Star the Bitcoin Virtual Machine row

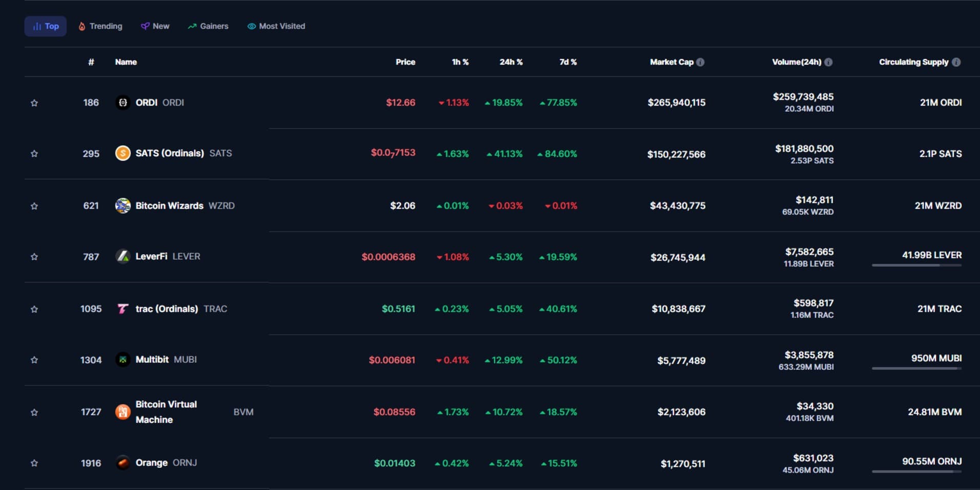click(x=34, y=412)
